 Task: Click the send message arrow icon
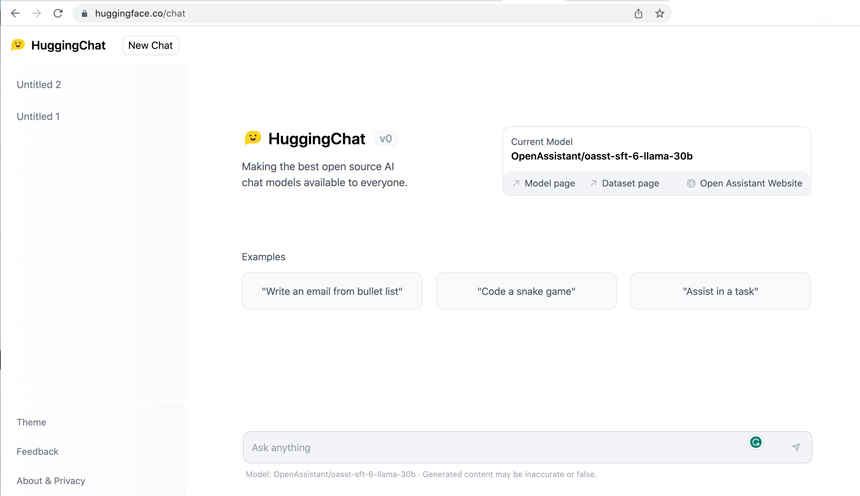795,447
